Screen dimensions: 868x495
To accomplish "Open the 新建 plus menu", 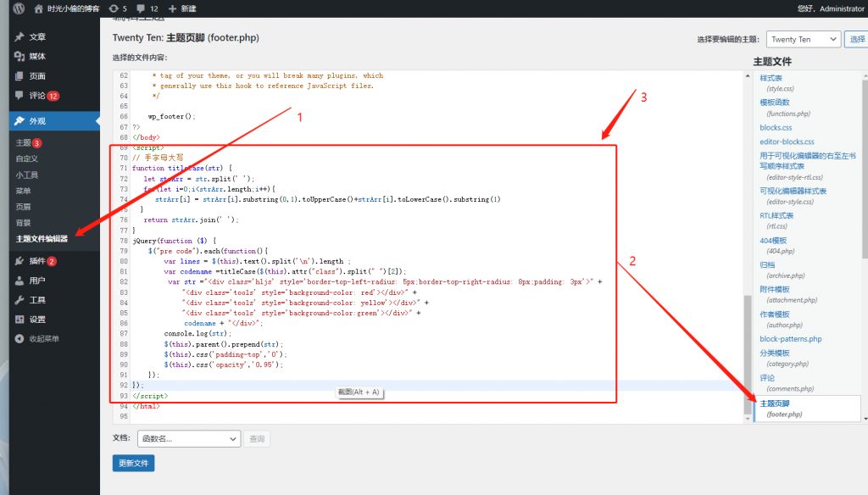I will tap(182, 8).
